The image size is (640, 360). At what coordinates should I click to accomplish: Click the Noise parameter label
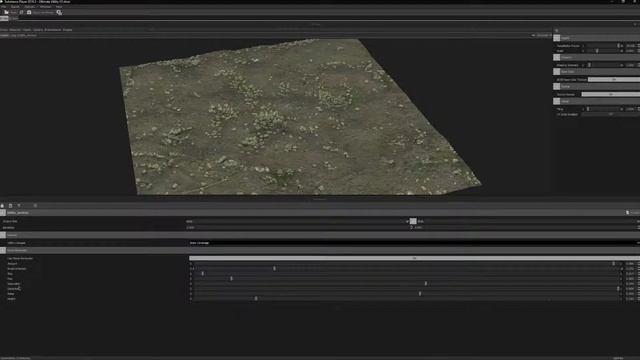(11, 293)
